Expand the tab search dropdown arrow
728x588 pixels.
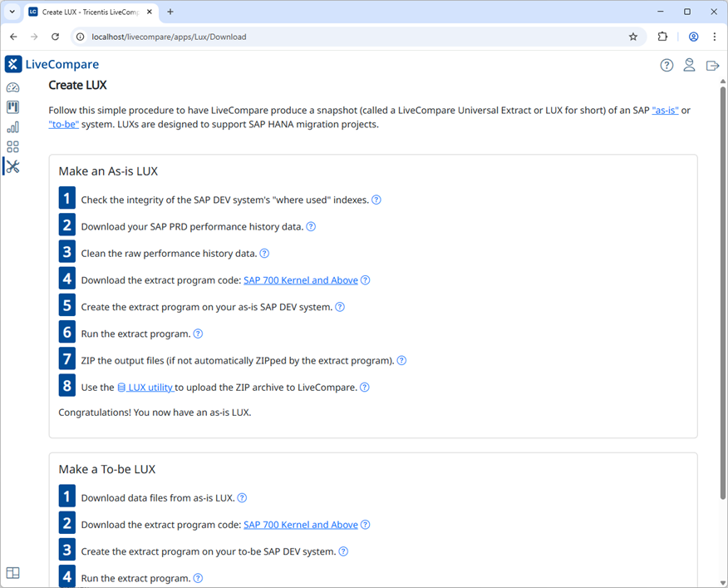12,12
